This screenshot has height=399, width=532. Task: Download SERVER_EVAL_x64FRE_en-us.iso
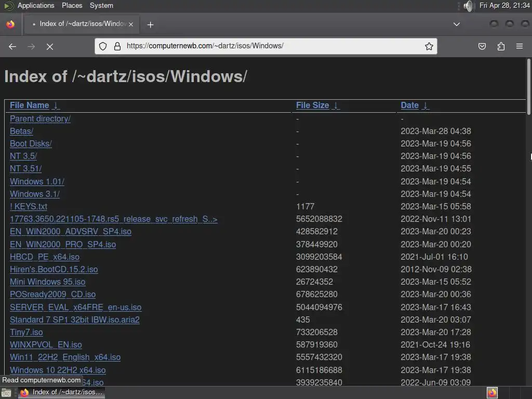pos(76,308)
